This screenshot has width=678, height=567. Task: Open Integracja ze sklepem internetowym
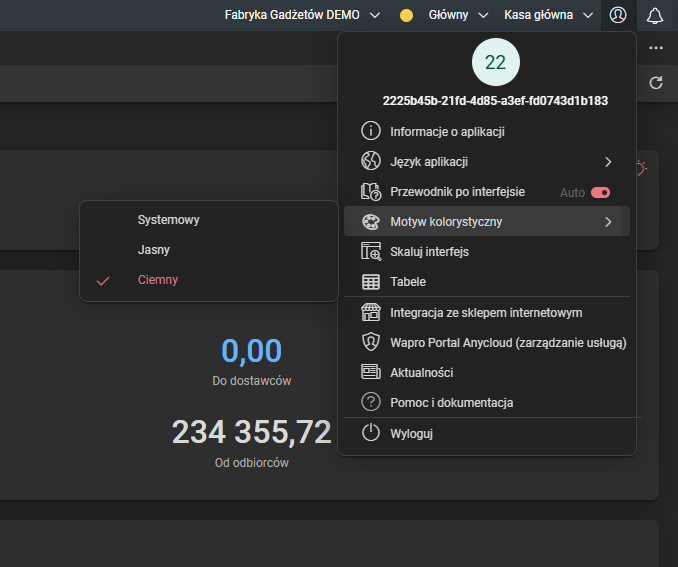[x=486, y=312]
